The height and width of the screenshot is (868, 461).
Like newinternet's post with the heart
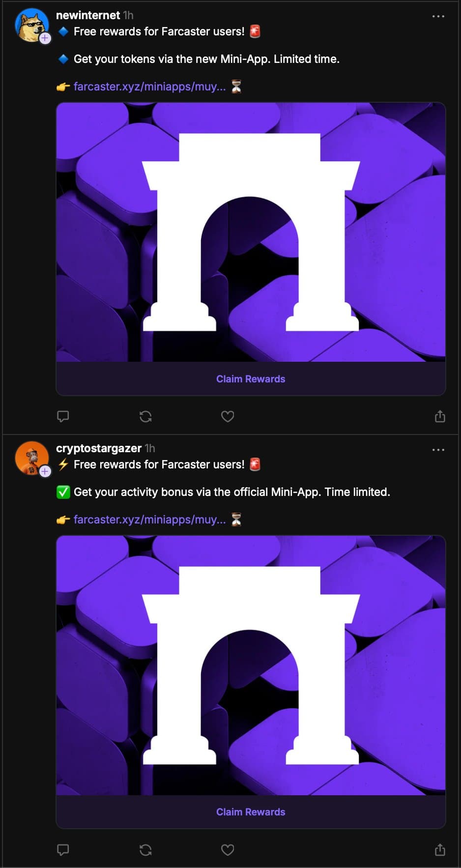228,417
